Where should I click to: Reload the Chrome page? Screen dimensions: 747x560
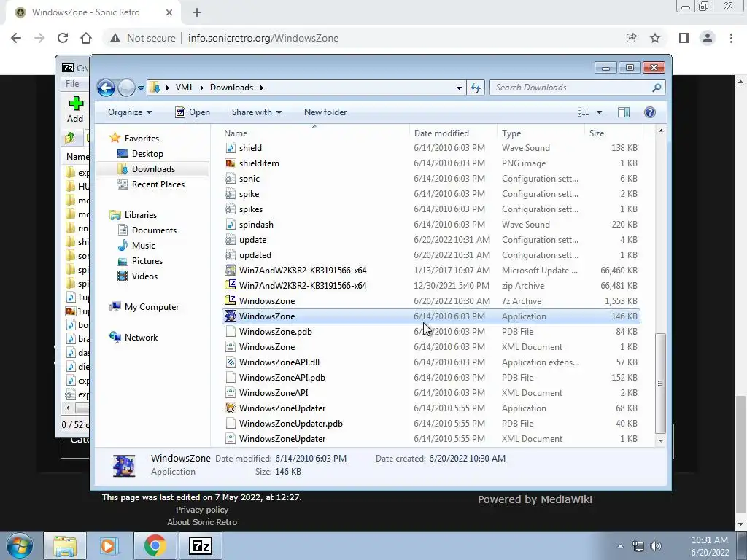pos(63,38)
